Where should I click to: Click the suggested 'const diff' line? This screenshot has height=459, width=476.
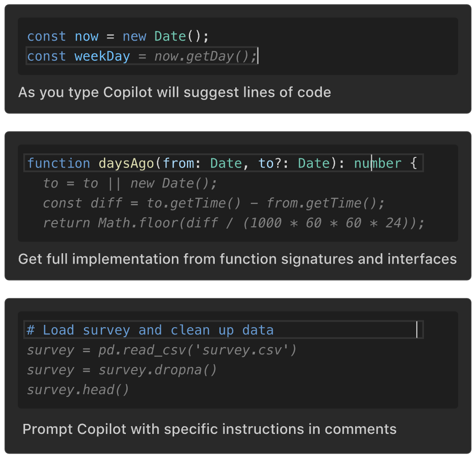214,203
